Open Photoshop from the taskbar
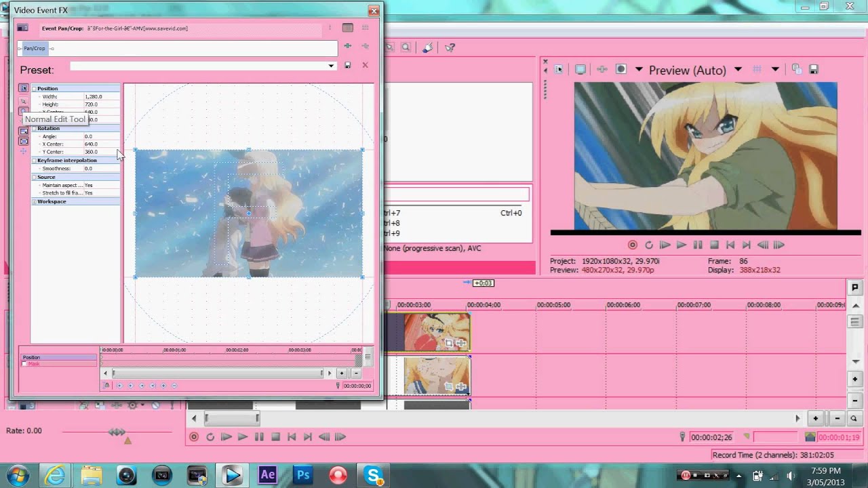The width and height of the screenshot is (868, 488). 303,474
